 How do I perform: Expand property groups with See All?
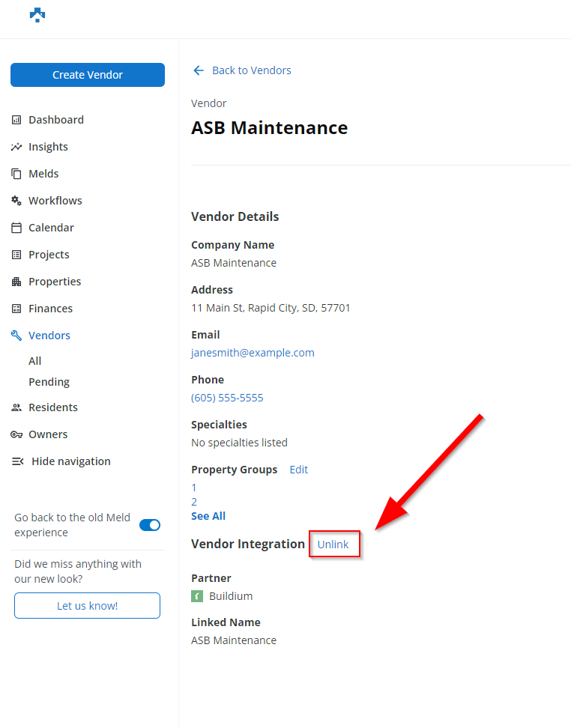click(x=208, y=516)
